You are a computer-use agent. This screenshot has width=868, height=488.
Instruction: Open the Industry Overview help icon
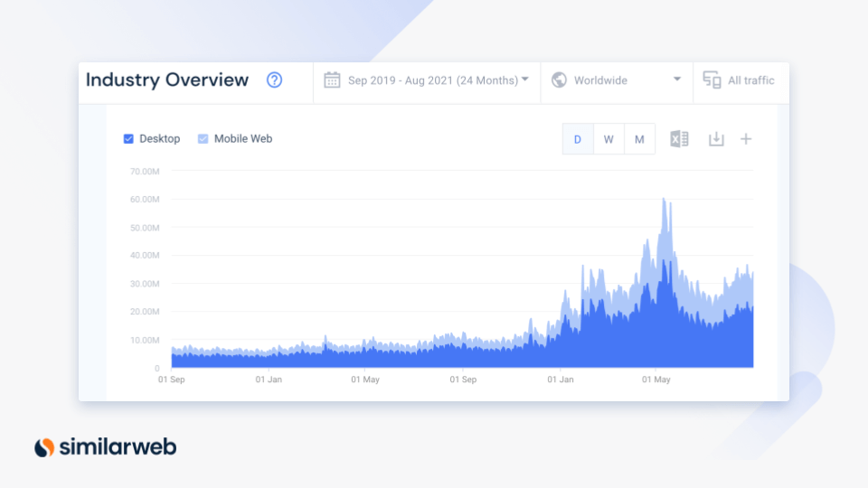click(274, 80)
